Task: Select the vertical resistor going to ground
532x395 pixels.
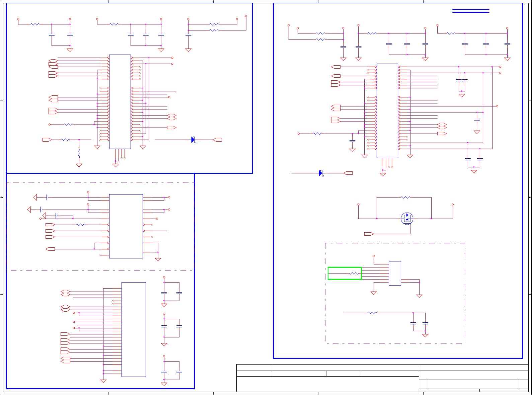Action: pos(79,154)
